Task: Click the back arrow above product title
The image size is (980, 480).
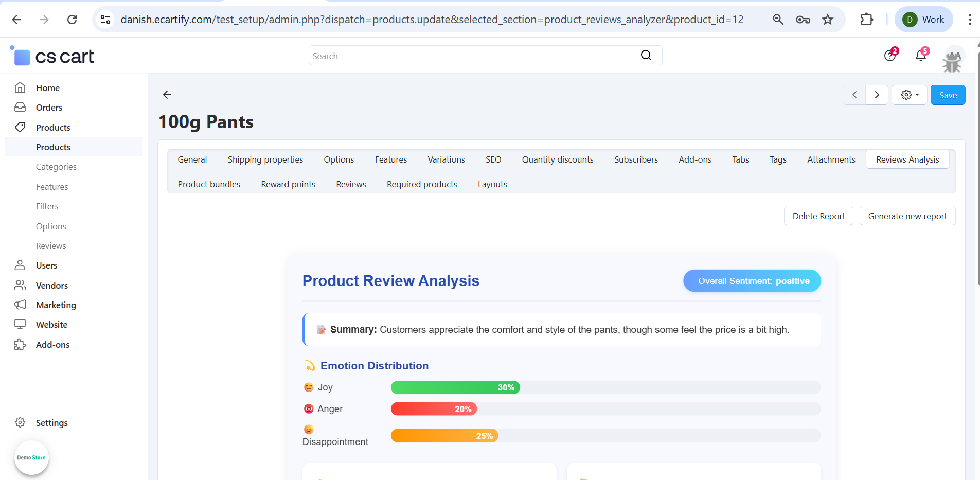Action: click(x=167, y=95)
